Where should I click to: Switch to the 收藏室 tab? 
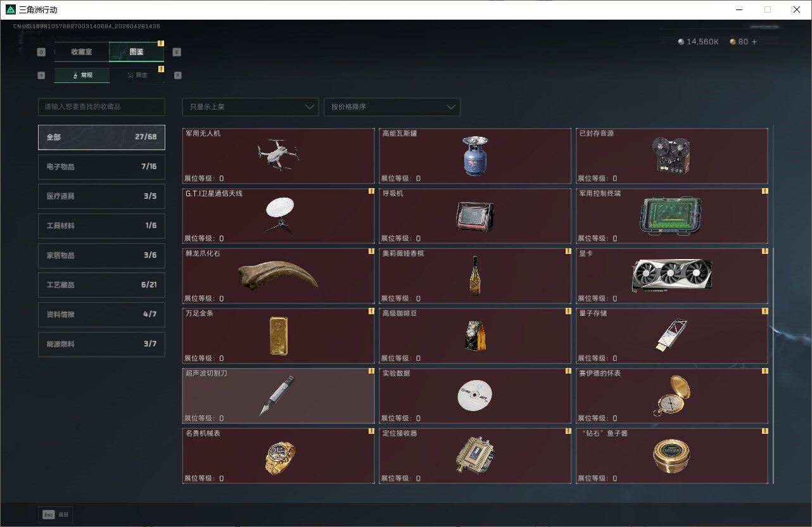click(x=82, y=52)
